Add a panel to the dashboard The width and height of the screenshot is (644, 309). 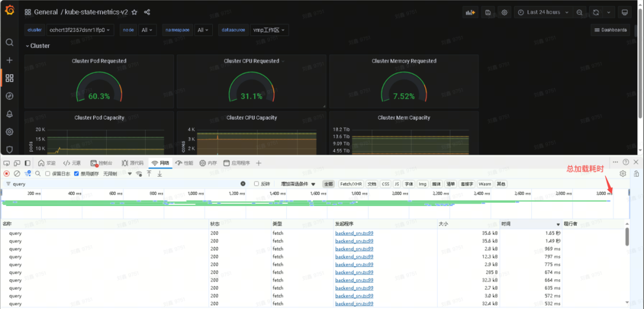click(470, 13)
